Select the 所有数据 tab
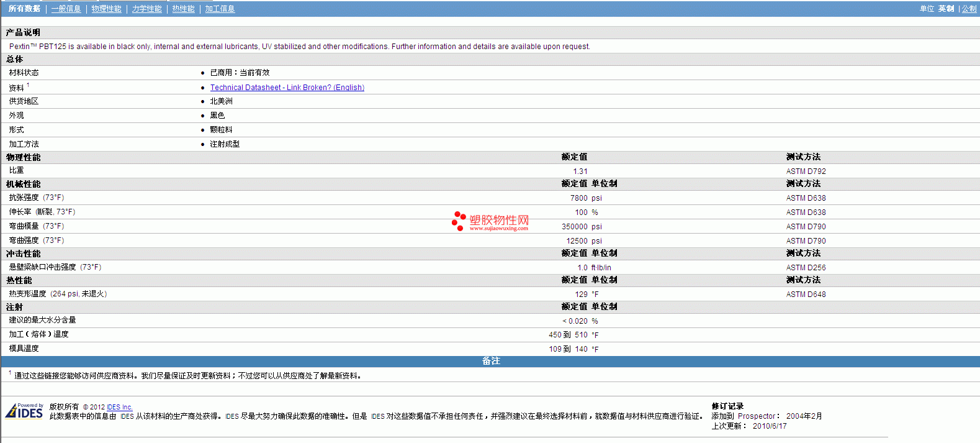Screen dimensions: 980x443 [24, 9]
